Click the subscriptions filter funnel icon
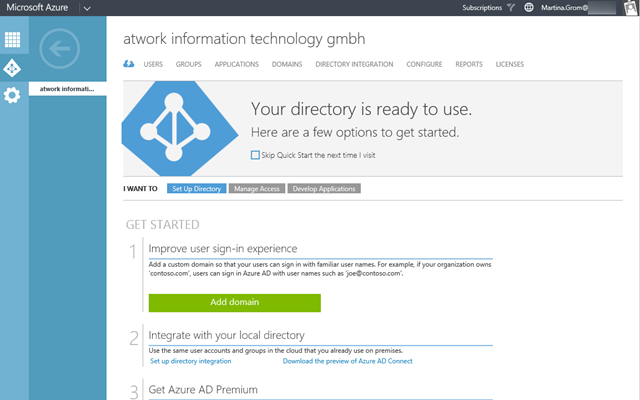 coord(511,7)
